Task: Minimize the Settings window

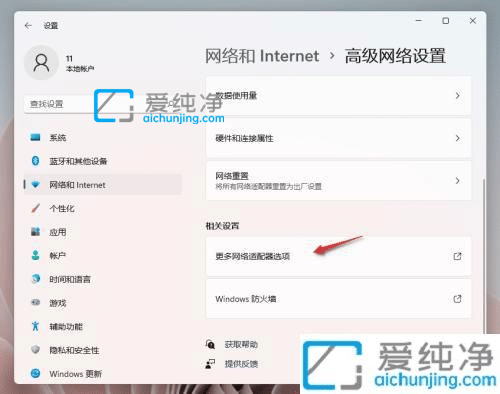Action: point(419,21)
